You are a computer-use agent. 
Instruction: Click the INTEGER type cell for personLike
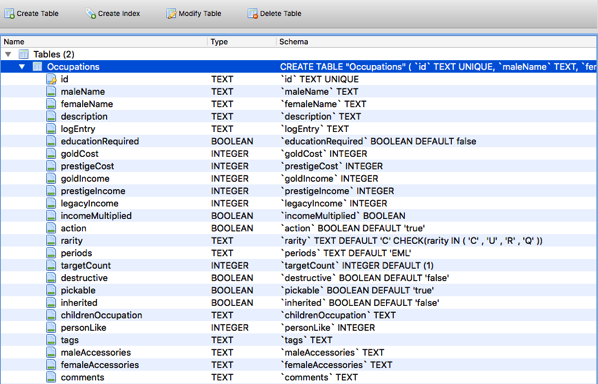[x=230, y=328]
